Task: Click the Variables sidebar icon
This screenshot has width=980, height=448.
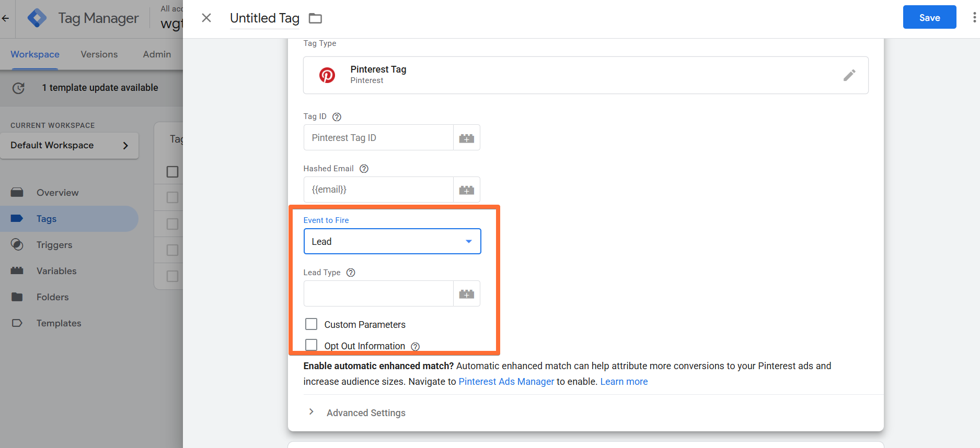Action: pos(17,270)
